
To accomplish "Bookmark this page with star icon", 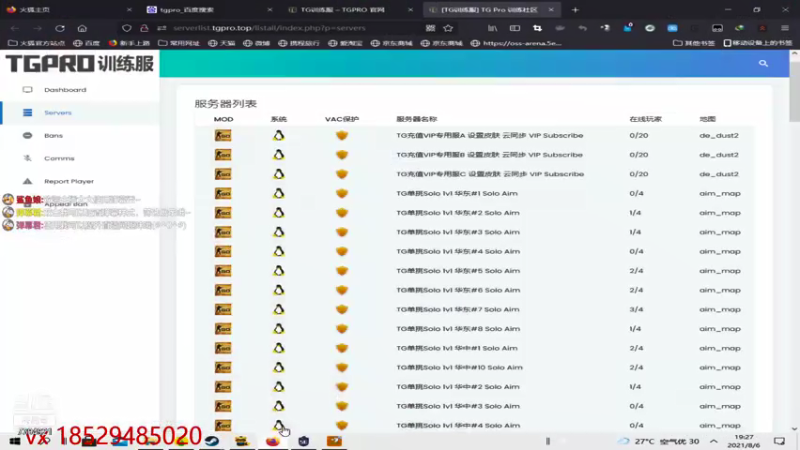I will pyautogui.click(x=448, y=28).
